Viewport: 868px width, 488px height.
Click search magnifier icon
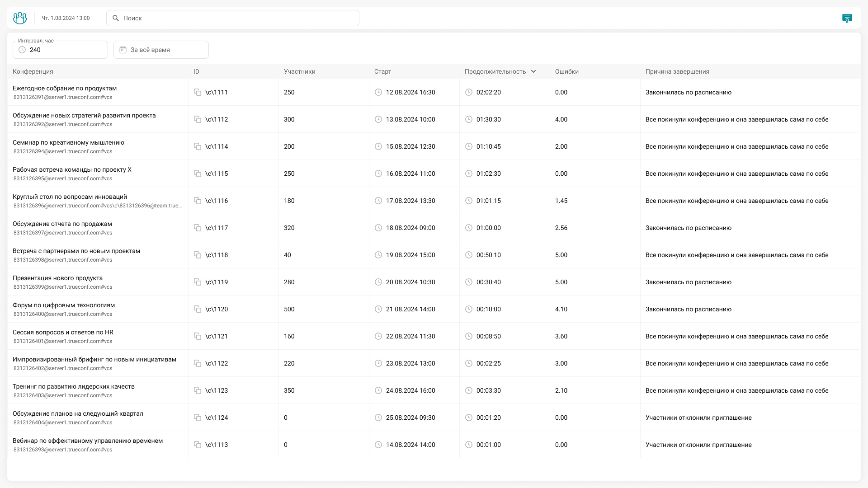[x=116, y=18]
